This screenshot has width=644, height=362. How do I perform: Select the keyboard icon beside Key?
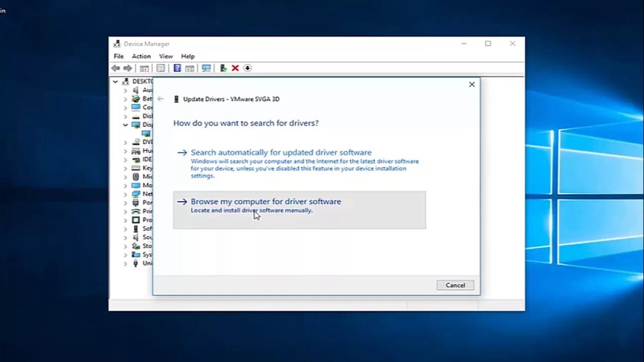[136, 168]
